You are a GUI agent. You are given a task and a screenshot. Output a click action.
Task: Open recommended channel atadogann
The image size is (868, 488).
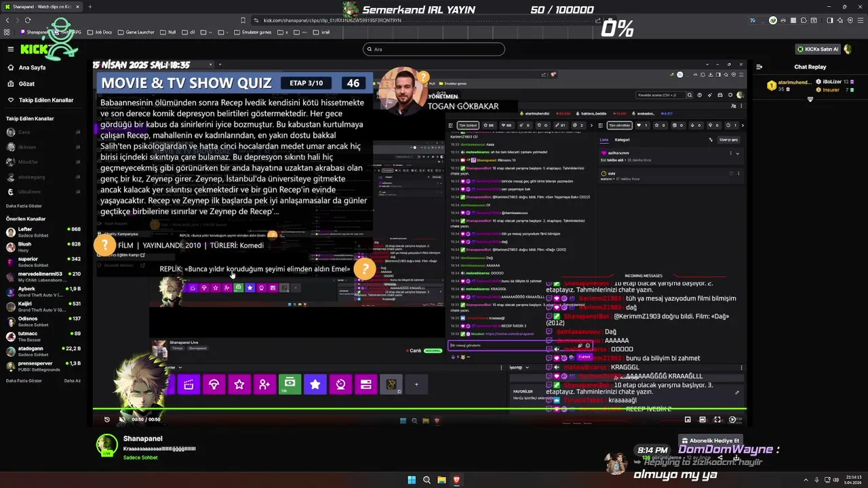43,351
